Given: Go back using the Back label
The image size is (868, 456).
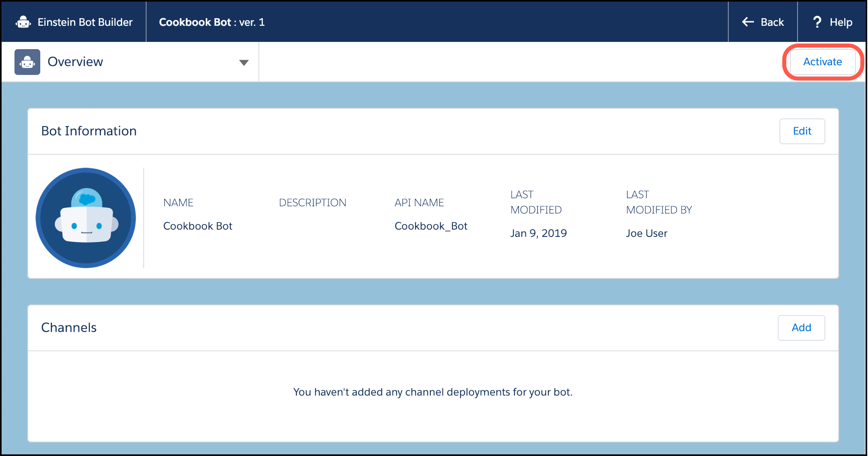Looking at the screenshot, I should 772,22.
